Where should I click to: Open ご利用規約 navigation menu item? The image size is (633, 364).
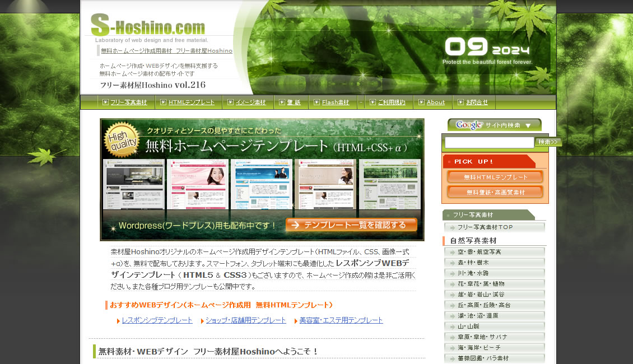(392, 102)
